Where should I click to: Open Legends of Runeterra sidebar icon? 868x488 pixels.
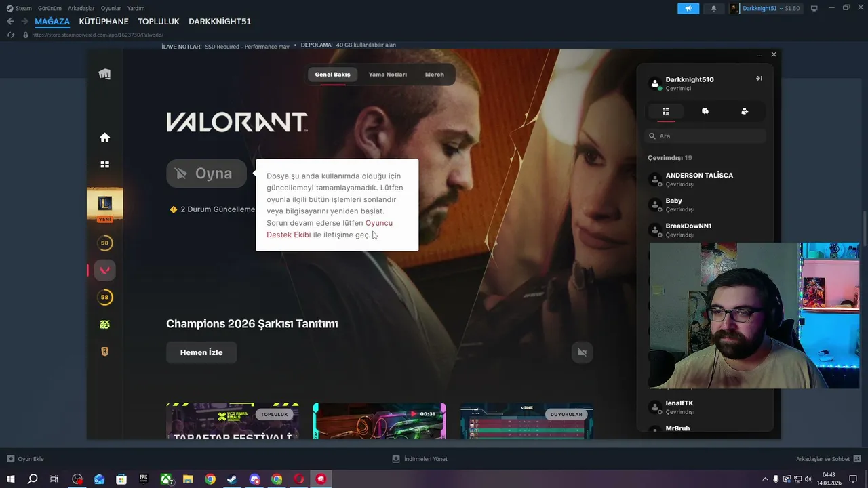click(104, 352)
